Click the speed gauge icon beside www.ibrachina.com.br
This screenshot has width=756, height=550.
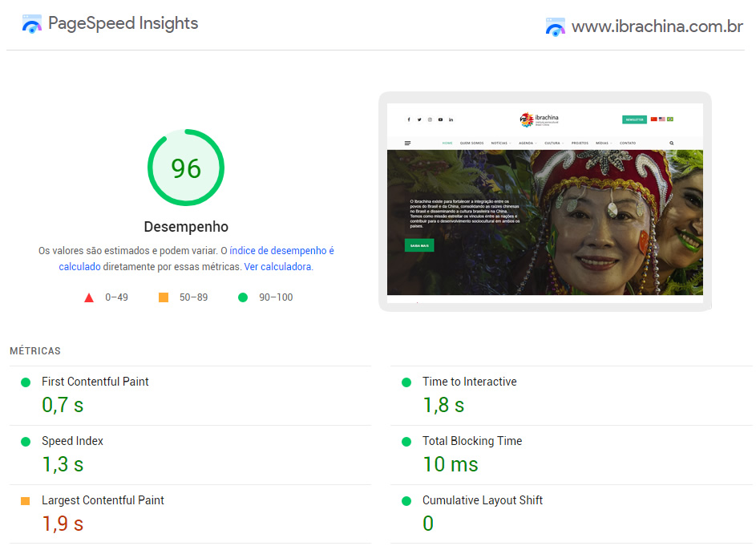(555, 27)
